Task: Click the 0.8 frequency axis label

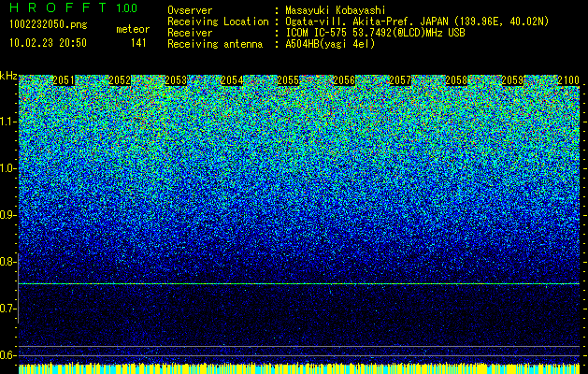Action: pyautogui.click(x=7, y=262)
